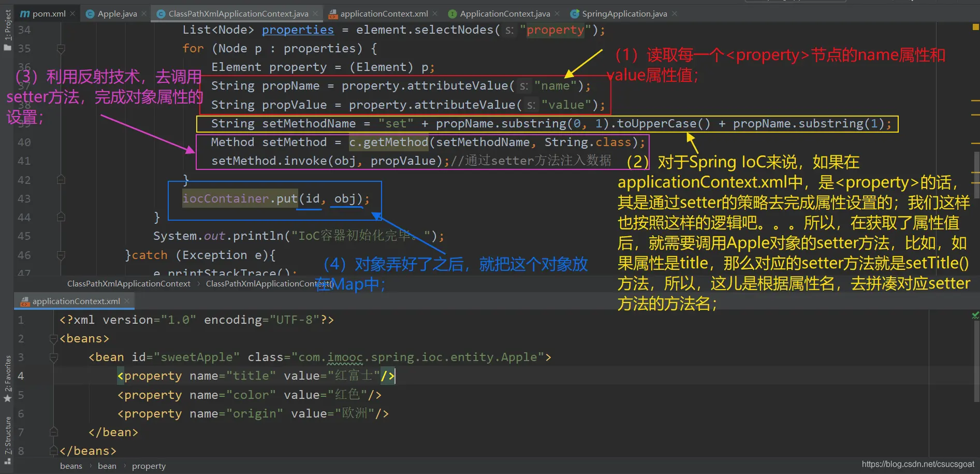Click the "origin" name attribute value
The image size is (980, 474).
255,414
